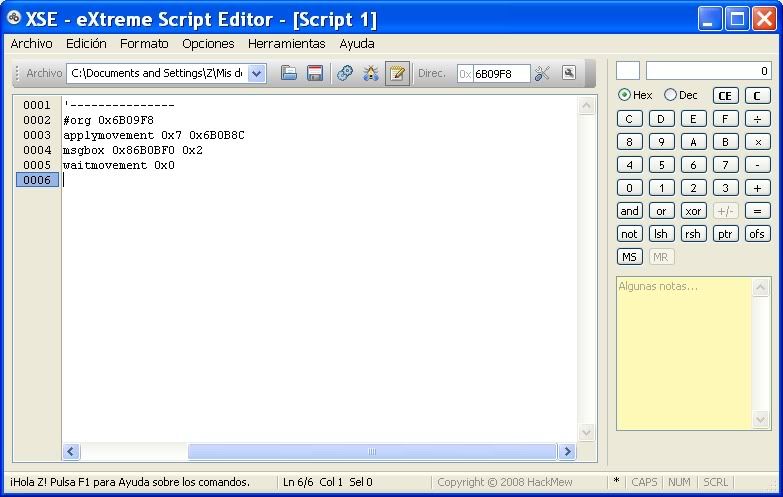
Task: Click the yellow Algunas notas text area
Action: tap(684, 353)
